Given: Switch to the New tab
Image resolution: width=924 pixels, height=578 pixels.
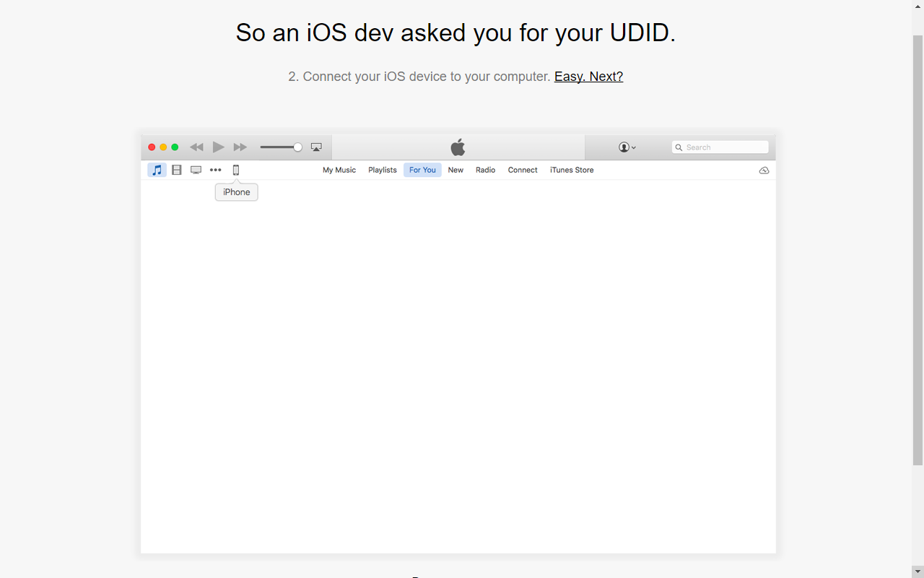Looking at the screenshot, I should (x=456, y=170).
